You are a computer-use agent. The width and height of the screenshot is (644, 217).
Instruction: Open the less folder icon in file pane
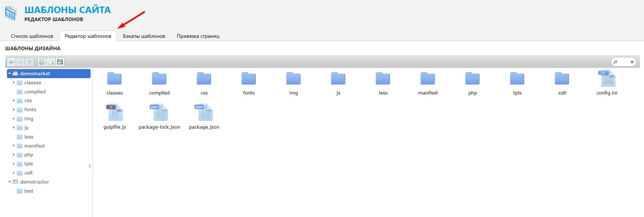coord(383,79)
